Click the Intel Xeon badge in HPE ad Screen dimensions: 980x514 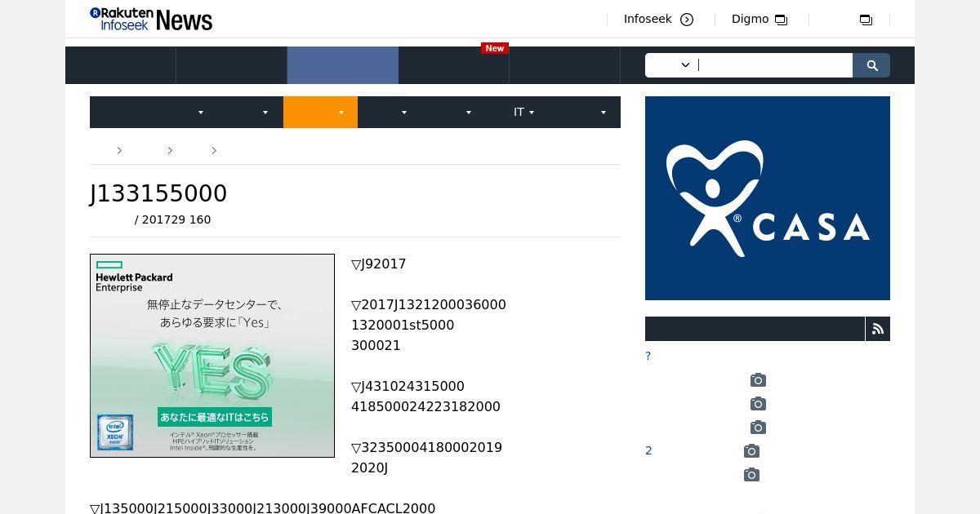(115, 432)
